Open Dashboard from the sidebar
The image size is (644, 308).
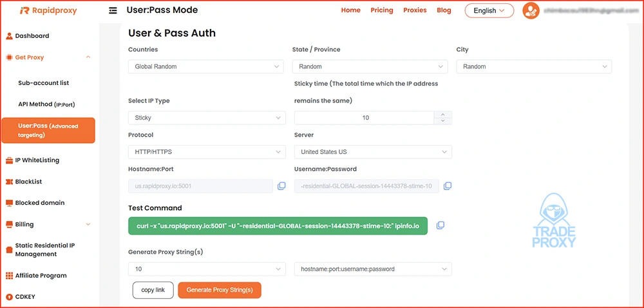point(32,36)
